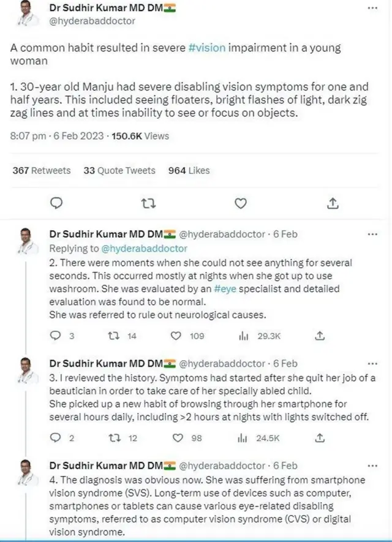Reply to the main vision impairment tweet
The width and height of the screenshot is (392, 542).
coord(56,203)
